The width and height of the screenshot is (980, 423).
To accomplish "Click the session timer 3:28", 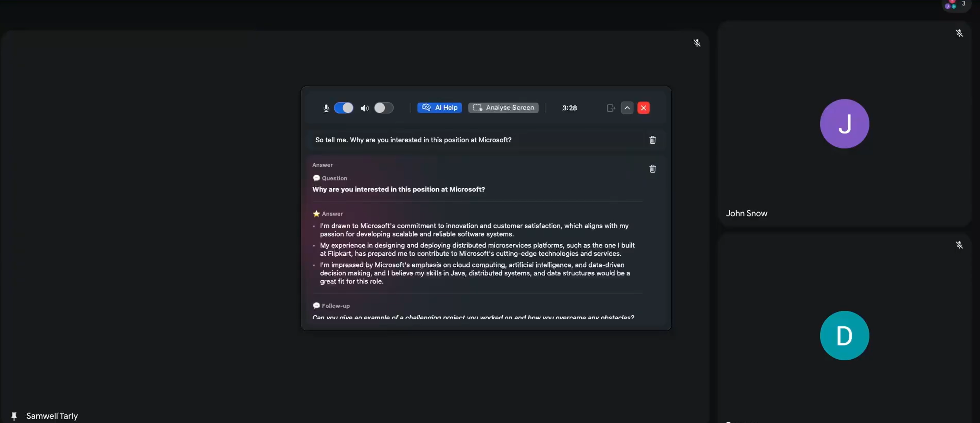I will pos(569,108).
